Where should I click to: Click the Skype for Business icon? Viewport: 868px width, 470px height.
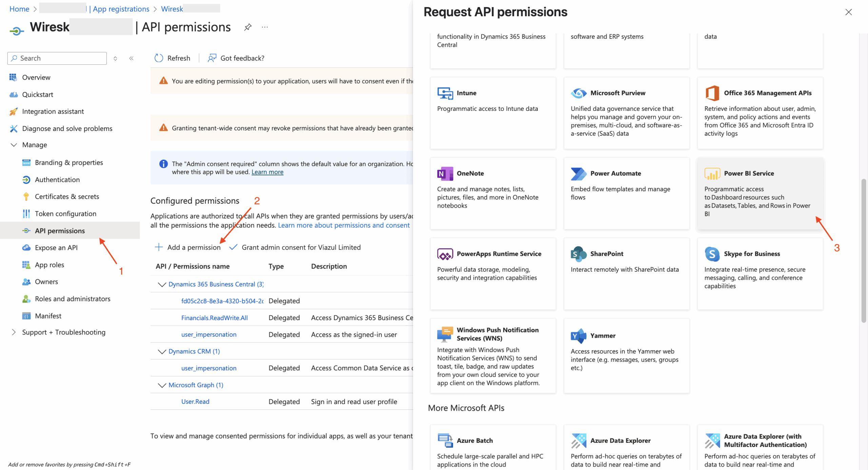[x=712, y=254]
